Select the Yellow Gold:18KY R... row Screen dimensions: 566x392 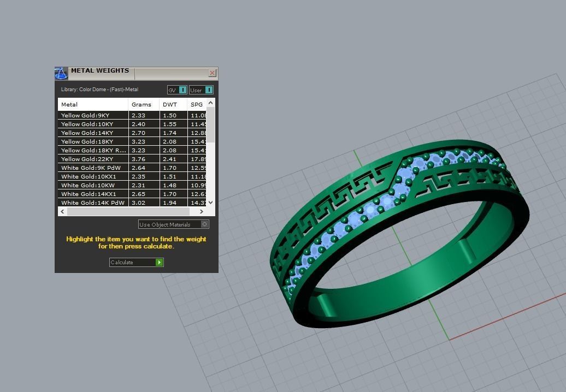[132, 150]
